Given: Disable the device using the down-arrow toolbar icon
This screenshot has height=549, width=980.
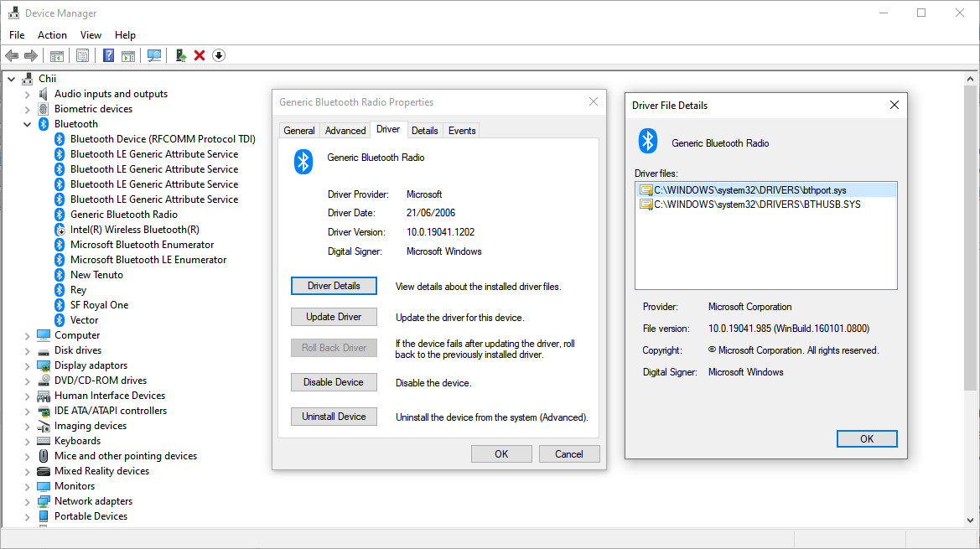Looking at the screenshot, I should pos(219,55).
